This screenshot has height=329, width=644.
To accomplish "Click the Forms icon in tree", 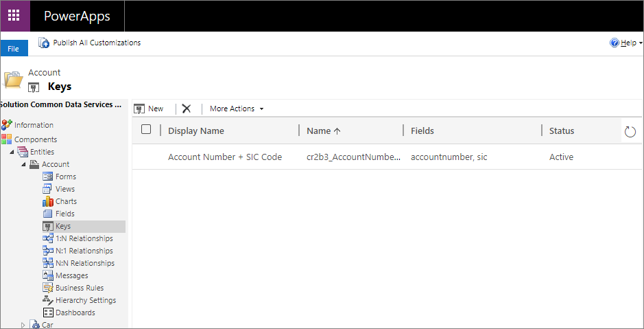I will pyautogui.click(x=48, y=177).
